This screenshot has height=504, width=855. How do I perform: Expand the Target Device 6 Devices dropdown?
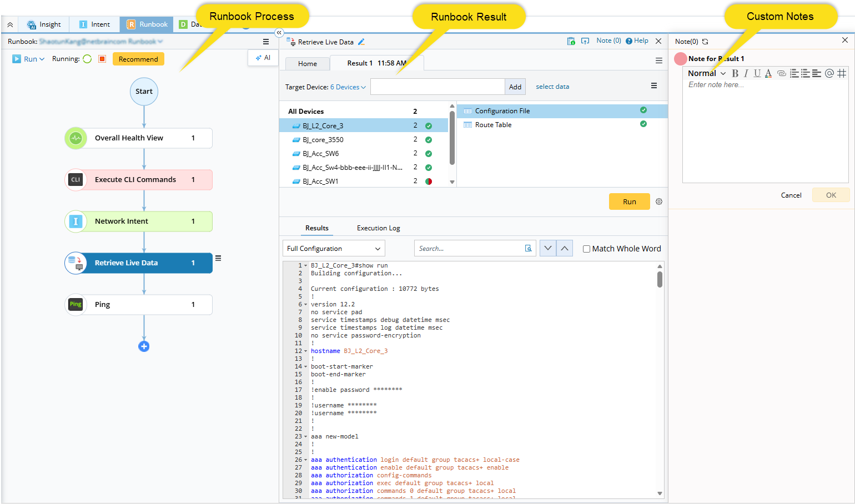pos(348,87)
